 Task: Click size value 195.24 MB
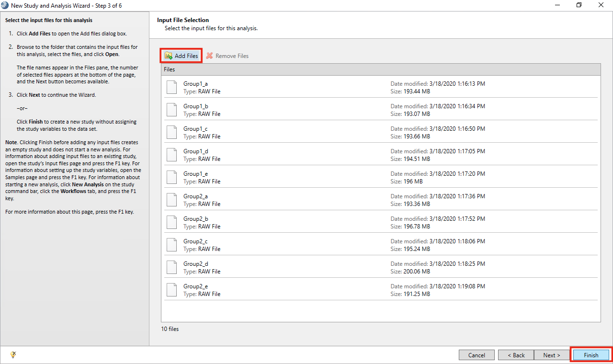[x=417, y=249]
